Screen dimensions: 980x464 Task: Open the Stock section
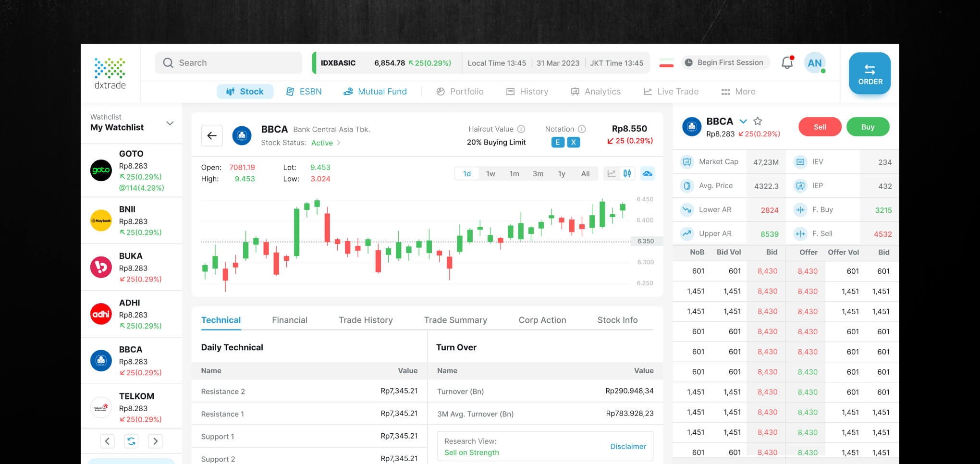coord(245,92)
